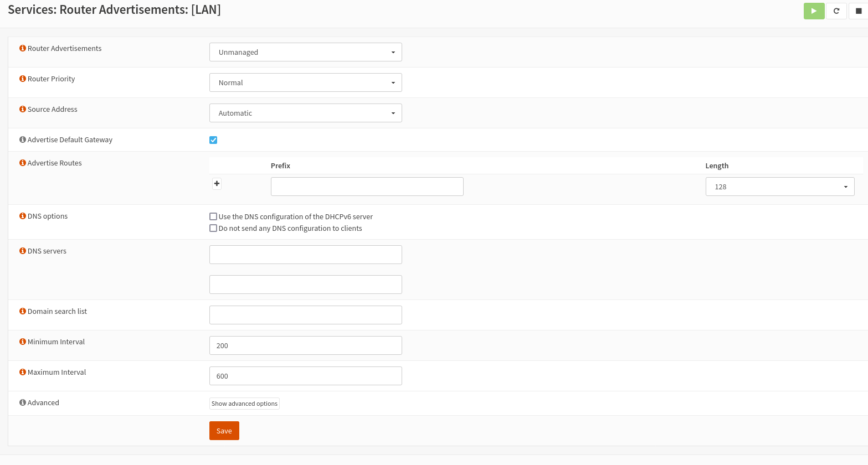Click the Length column header
The image size is (868, 465).
(x=717, y=166)
